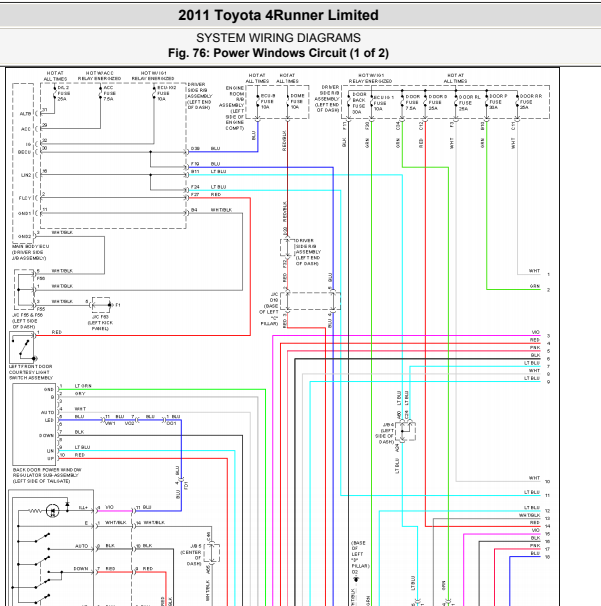601x606 pixels.
Task: Click the 'J/B 5 (CENTER OF DASH)' label
Action: click(x=191, y=555)
